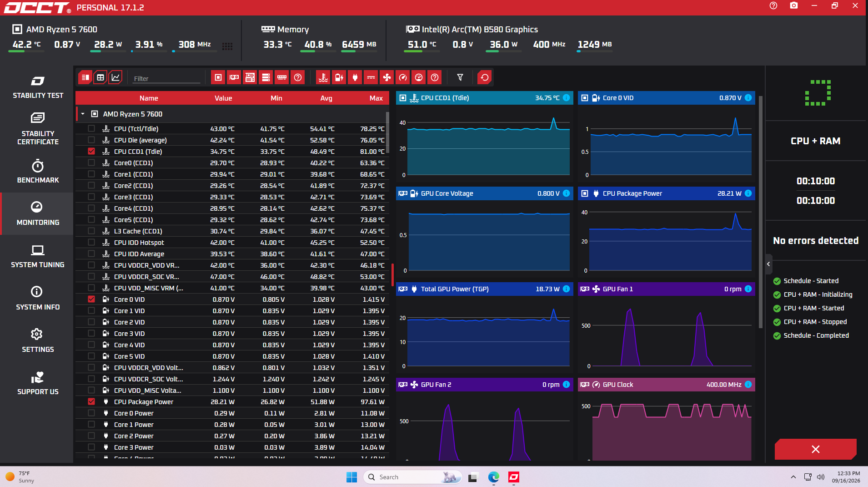Open the Windows Start menu
This screenshot has height=487, width=868.
tap(351, 477)
